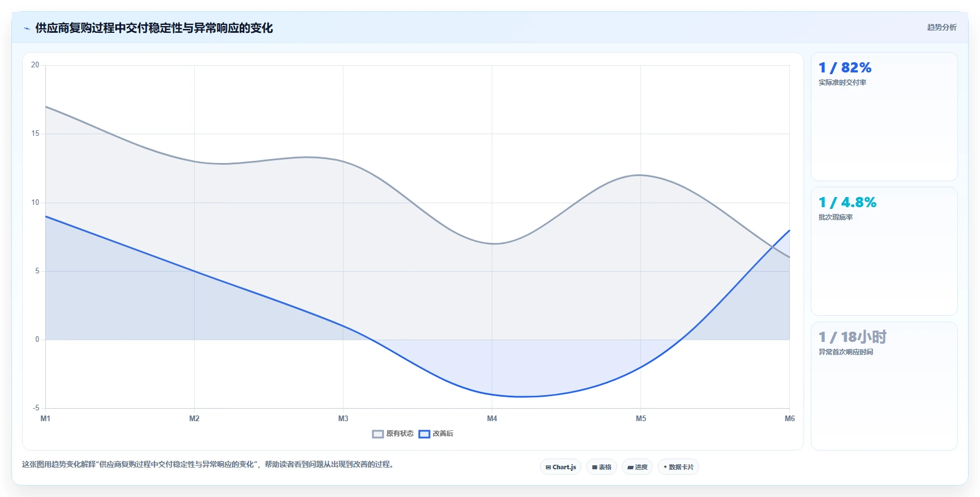Click the 1 / 82% value text

point(845,68)
